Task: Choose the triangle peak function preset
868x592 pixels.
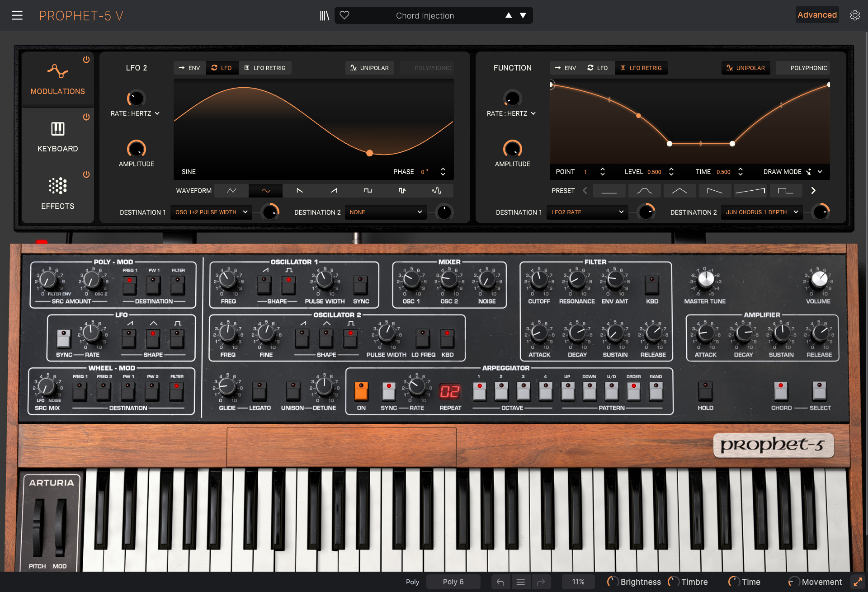Action: click(x=679, y=191)
